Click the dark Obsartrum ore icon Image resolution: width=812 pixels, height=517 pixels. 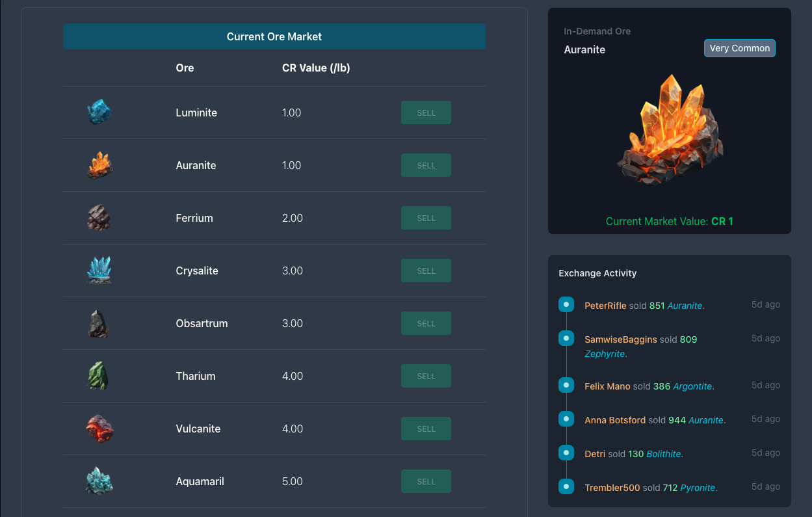(x=99, y=323)
